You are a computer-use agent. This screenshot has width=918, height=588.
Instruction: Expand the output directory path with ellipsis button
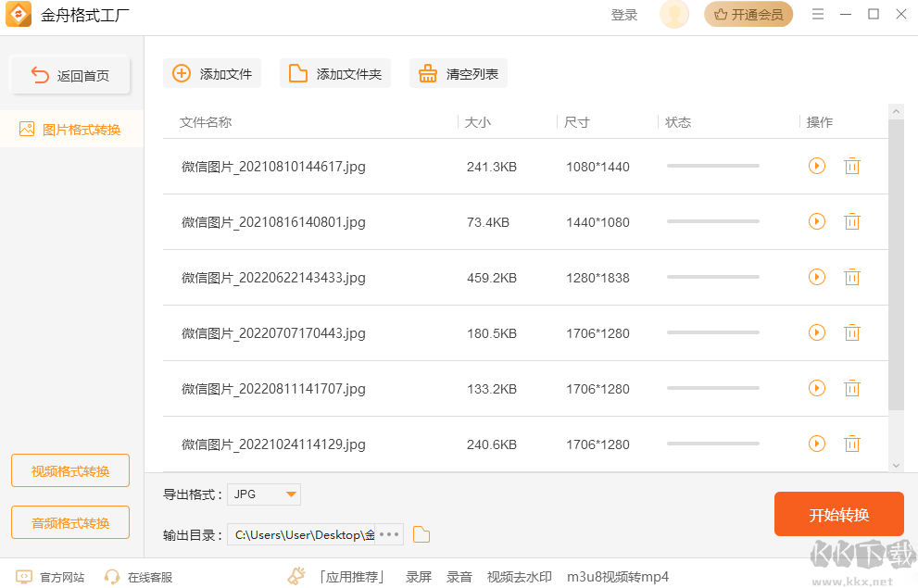pyautogui.click(x=389, y=534)
